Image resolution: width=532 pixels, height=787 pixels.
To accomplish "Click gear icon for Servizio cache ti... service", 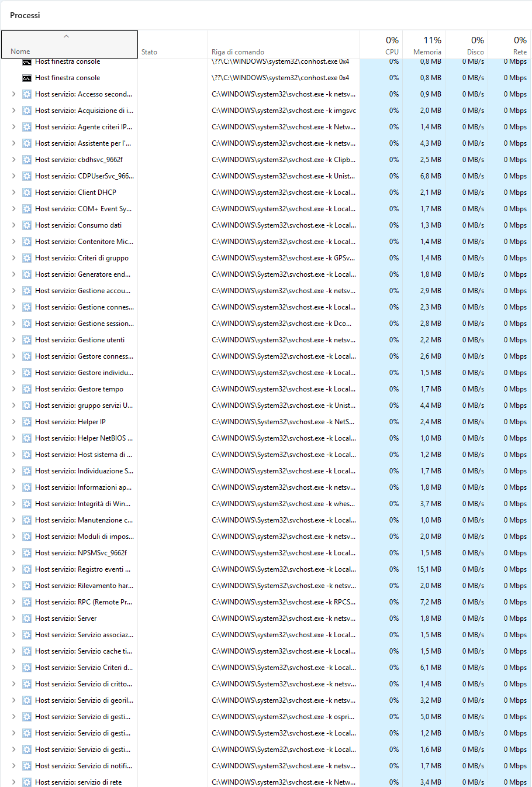I will coord(27,651).
